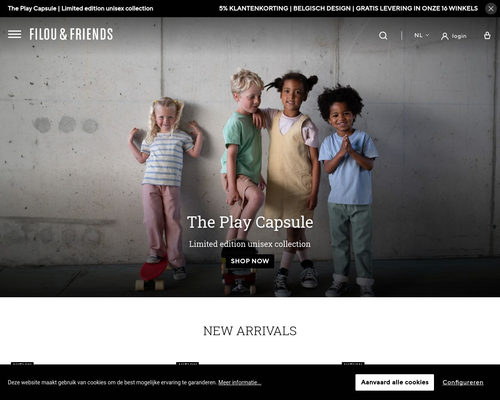The image size is (500, 400).
Task: Accept all cookies with Aanvaard alle cookies
Action: click(395, 382)
